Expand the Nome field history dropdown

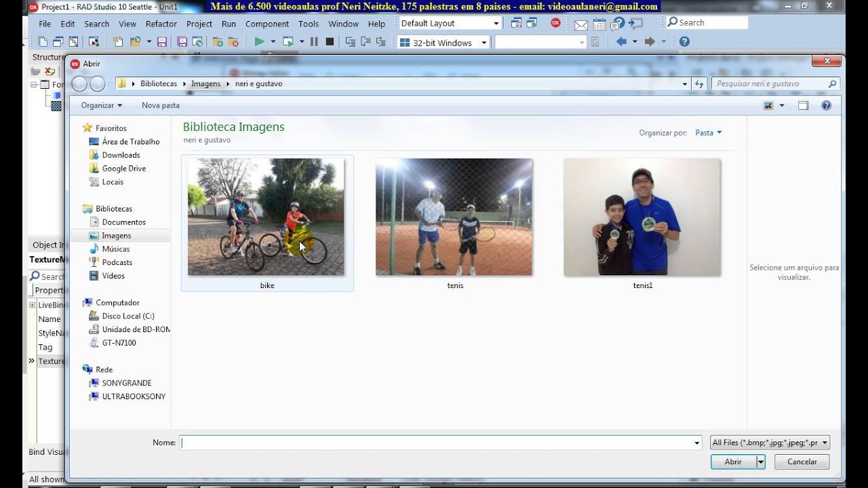pyautogui.click(x=696, y=443)
